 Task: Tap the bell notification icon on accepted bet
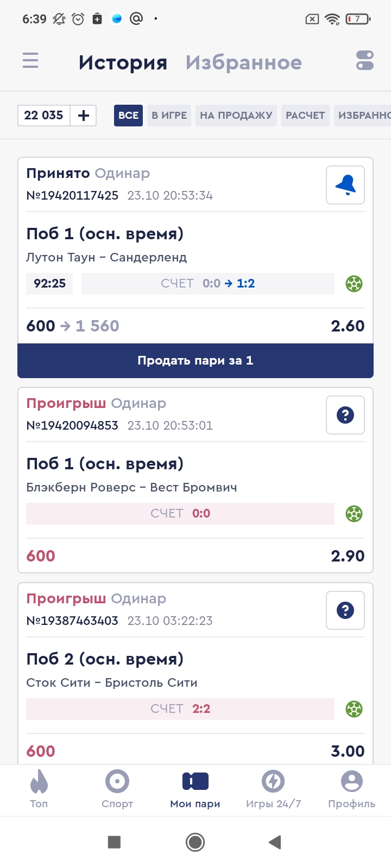tap(345, 185)
